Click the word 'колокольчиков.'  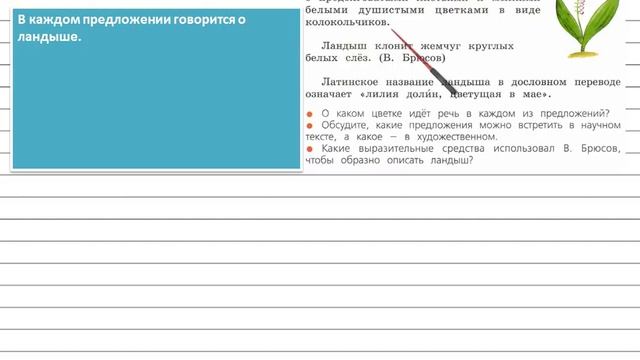pos(348,22)
